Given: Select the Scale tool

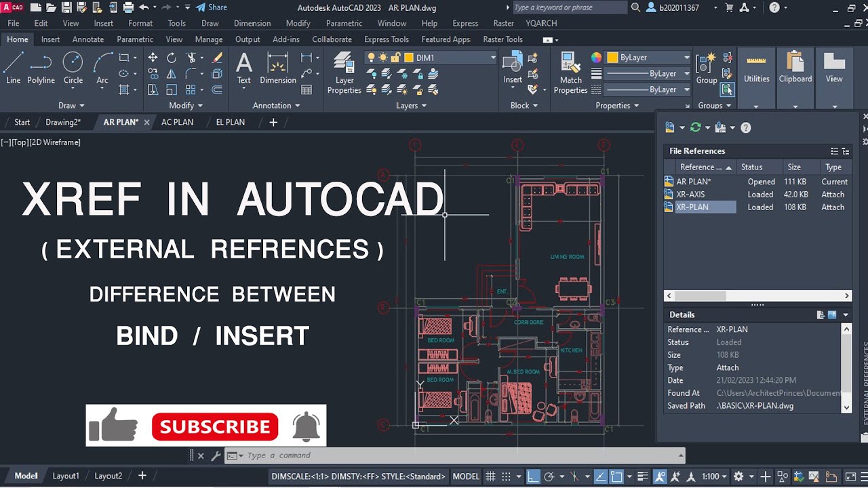Looking at the screenshot, I should click(x=172, y=89).
